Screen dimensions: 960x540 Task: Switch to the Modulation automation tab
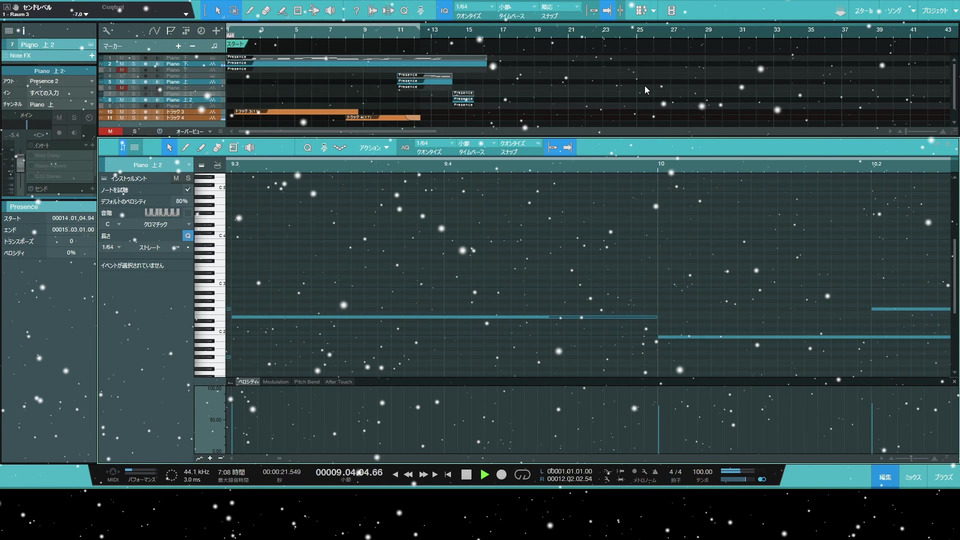pyautogui.click(x=276, y=382)
